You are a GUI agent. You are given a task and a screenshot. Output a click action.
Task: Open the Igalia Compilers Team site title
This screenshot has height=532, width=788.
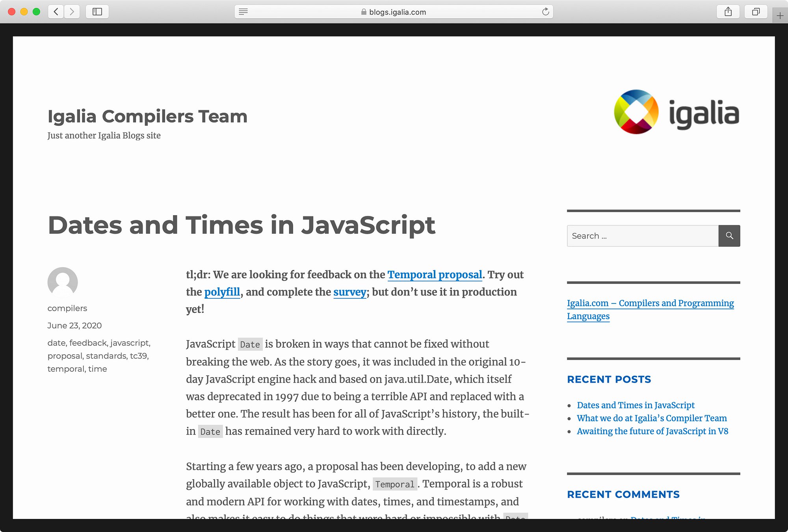tap(147, 116)
